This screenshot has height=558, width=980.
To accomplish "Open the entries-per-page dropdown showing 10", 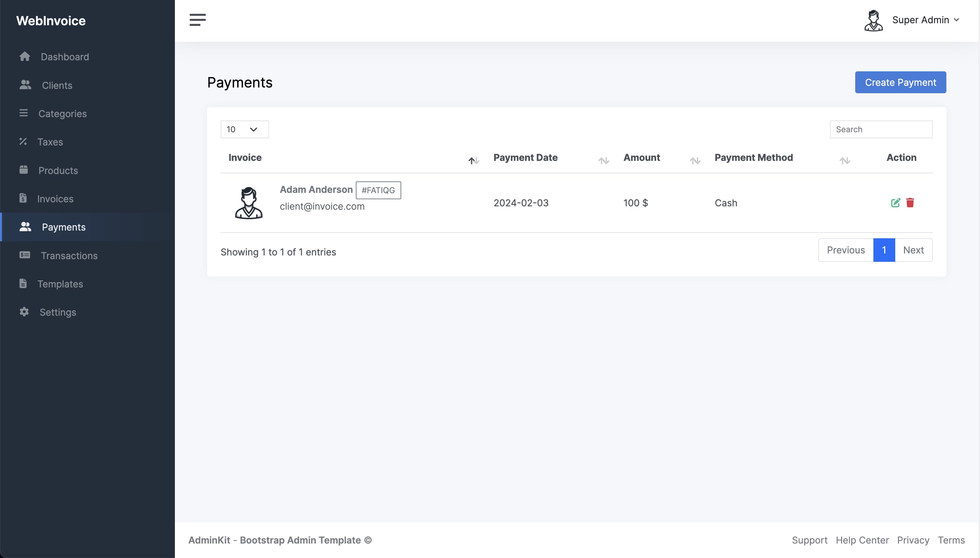I will click(x=244, y=130).
